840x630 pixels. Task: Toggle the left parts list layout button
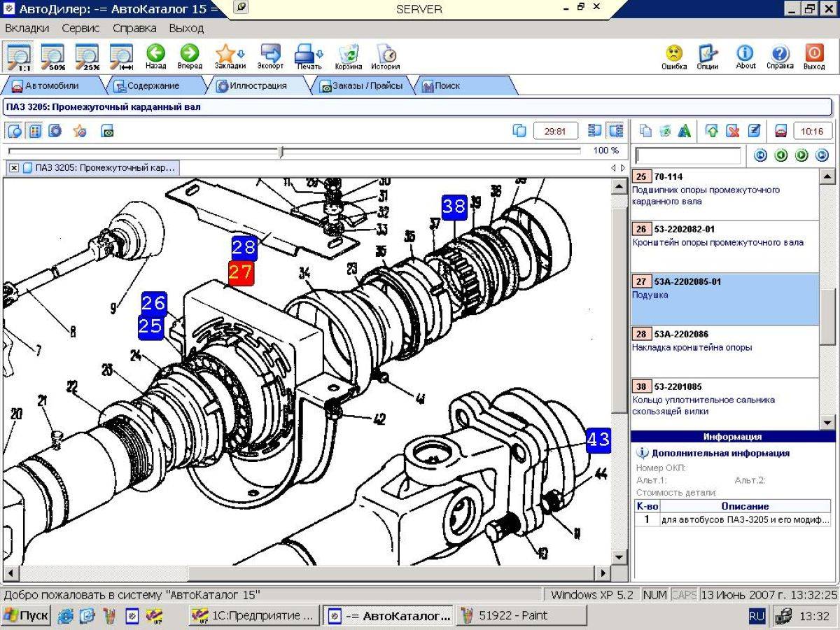(x=595, y=131)
